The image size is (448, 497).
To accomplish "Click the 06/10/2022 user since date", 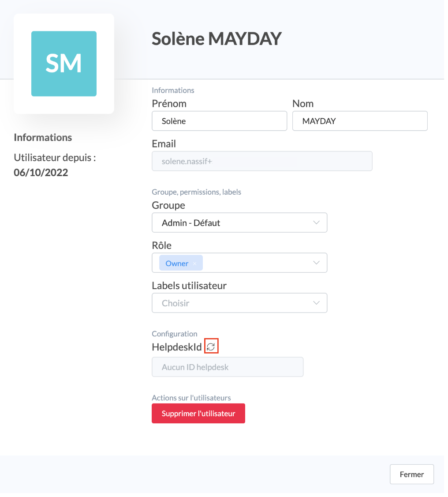I will coord(41,173).
